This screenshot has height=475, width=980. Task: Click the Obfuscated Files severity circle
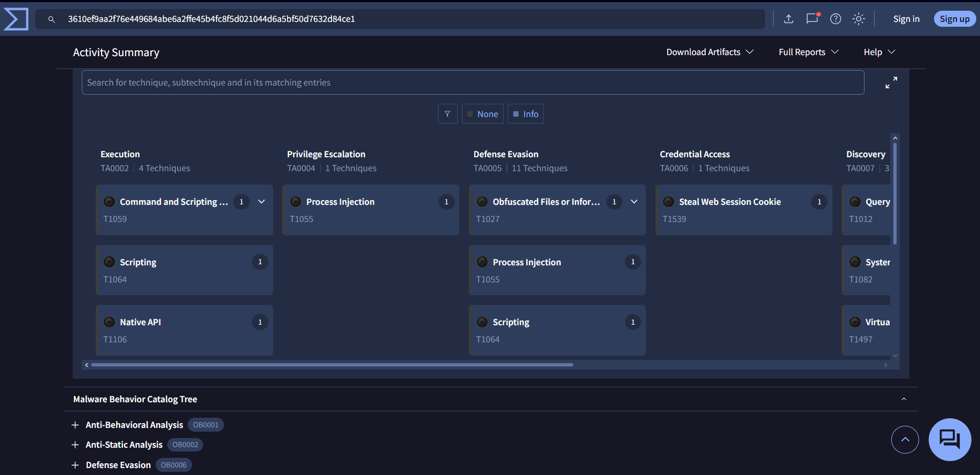482,202
